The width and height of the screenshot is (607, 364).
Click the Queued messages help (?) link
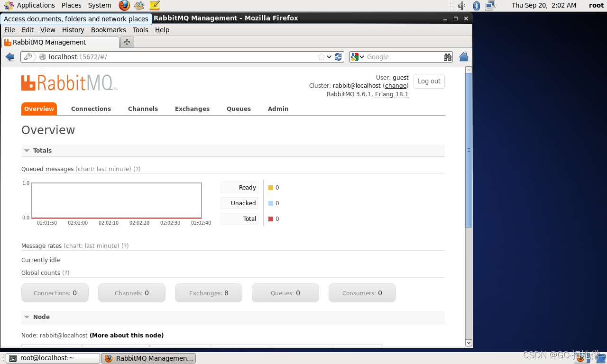point(137,169)
